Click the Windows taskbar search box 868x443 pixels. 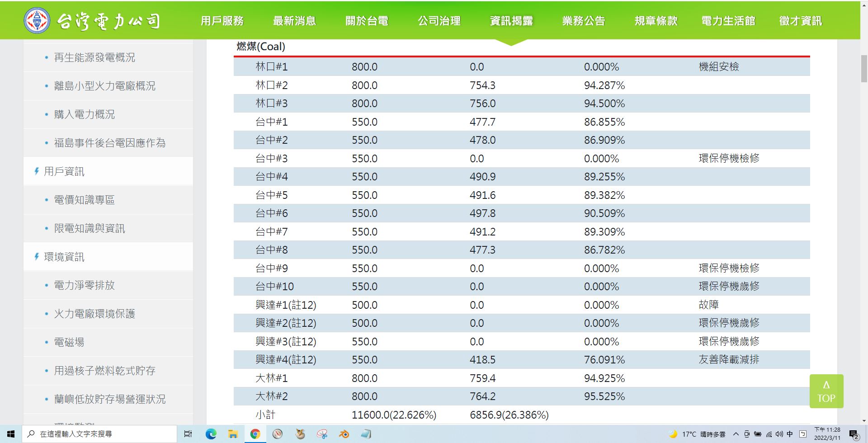pos(99,434)
